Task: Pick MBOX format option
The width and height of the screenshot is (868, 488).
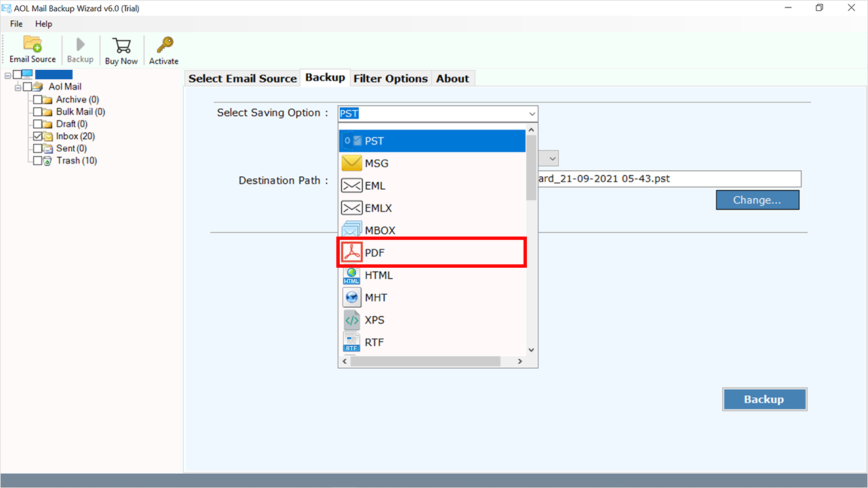Action: [x=432, y=230]
